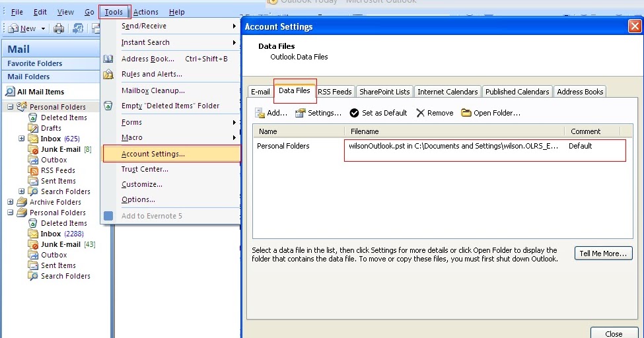Click the Junk E-mail [8] folder icon
Viewport: 644px width, 338px height.
coord(33,149)
